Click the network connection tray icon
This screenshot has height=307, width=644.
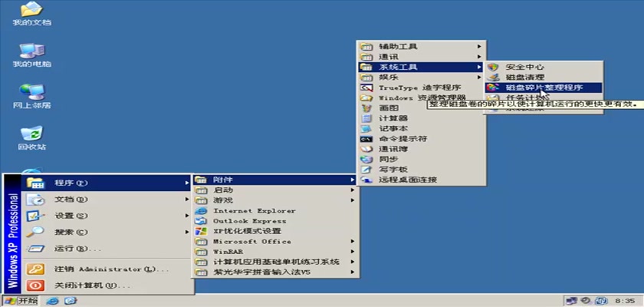coord(571,301)
